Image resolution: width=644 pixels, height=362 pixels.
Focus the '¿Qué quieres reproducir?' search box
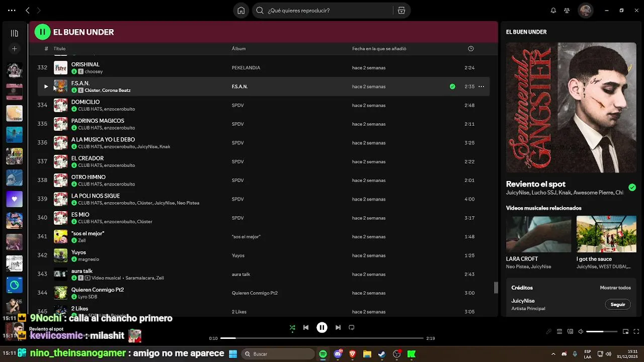322,10
